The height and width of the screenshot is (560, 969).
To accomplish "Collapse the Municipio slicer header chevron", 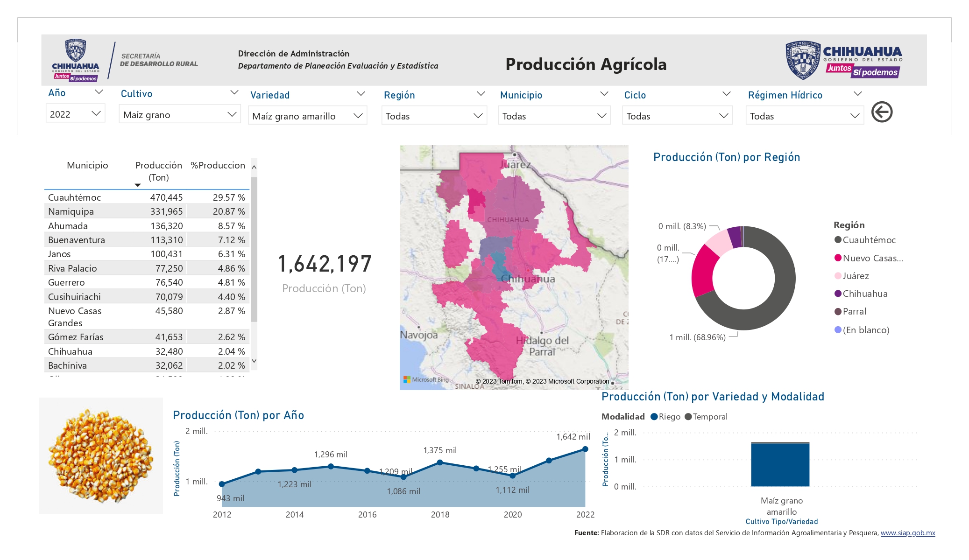I will [604, 94].
